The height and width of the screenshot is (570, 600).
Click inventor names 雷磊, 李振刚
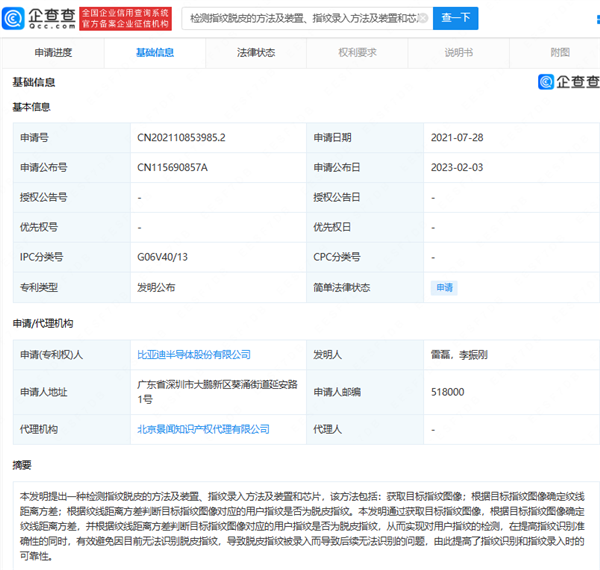[x=459, y=355]
